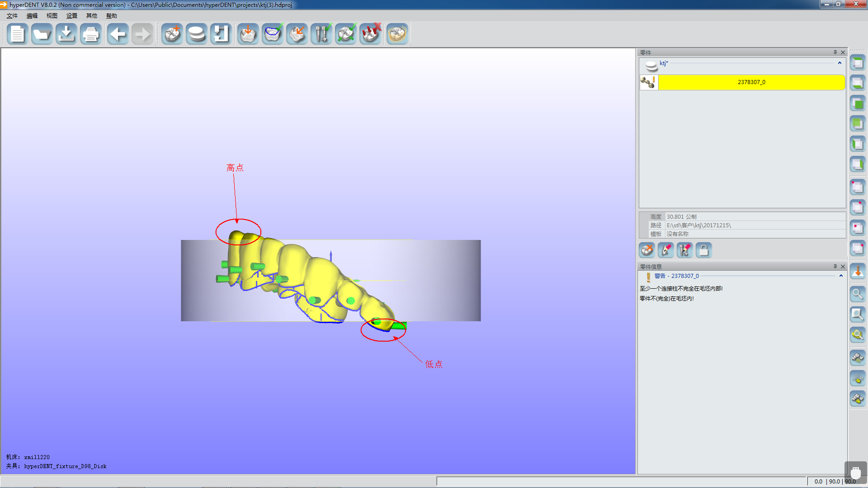Switch to front view cube icon
This screenshot has height=488, width=868.
(858, 103)
